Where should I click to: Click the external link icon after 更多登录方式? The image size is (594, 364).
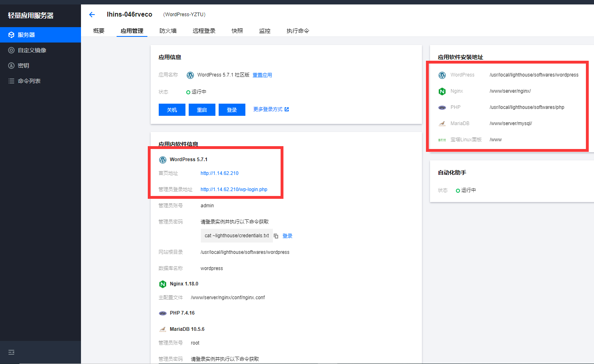coord(287,109)
